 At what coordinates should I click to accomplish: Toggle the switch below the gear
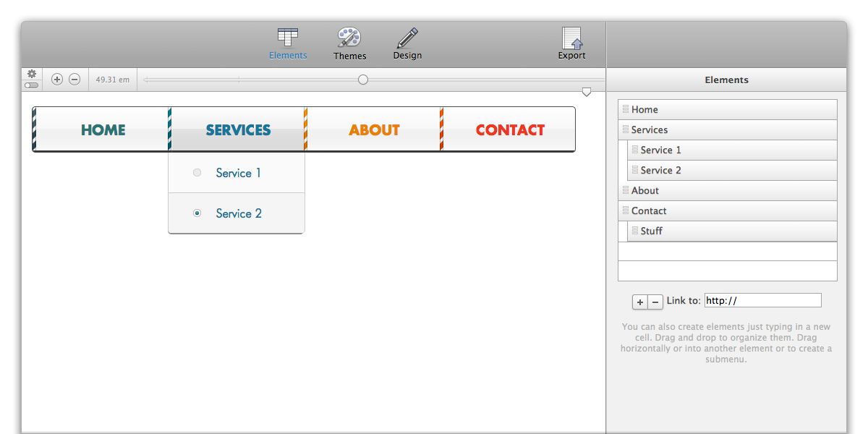(32, 85)
